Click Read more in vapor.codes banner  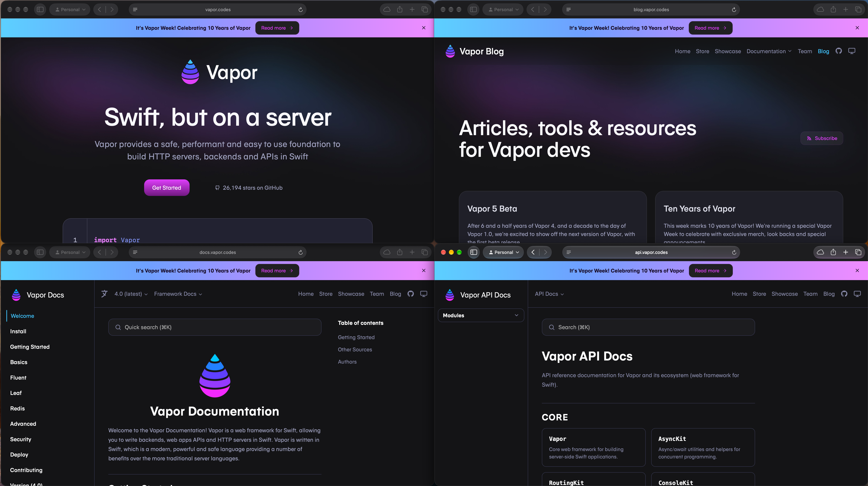(277, 28)
